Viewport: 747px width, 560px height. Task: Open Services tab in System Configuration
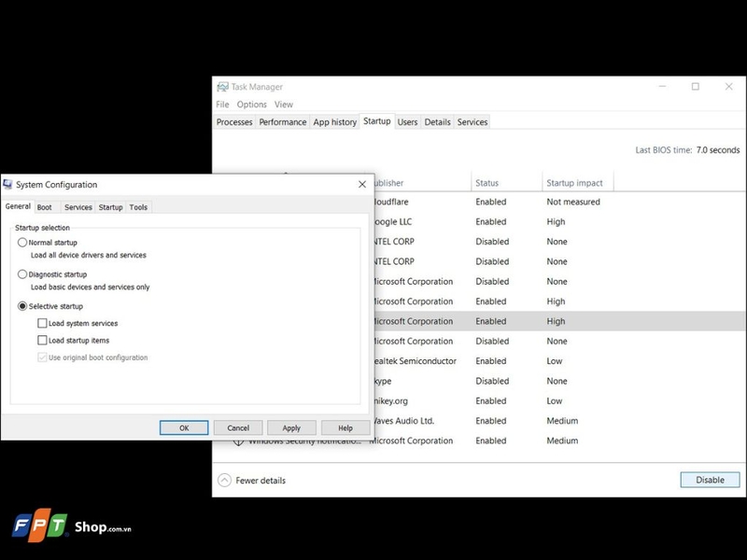tap(78, 207)
